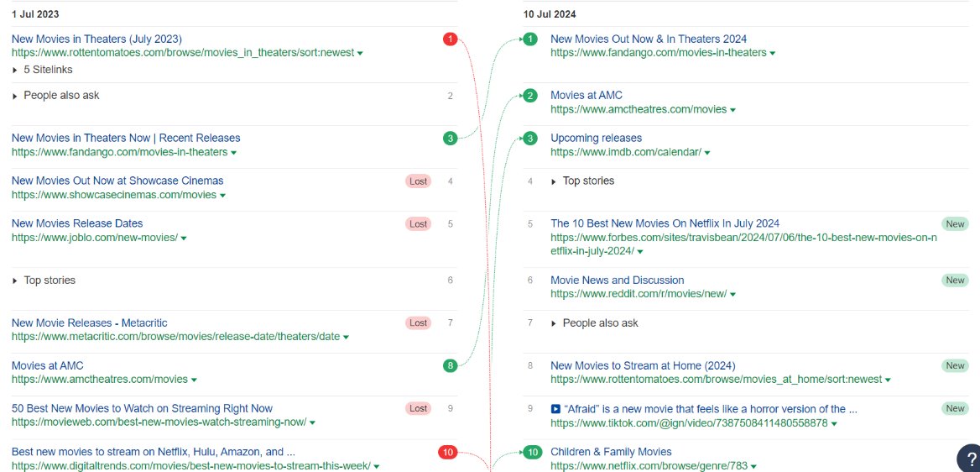Image resolution: width=980 pixels, height=472 pixels.
Task: Expand People also ask in 2023 column
Action: [55, 96]
